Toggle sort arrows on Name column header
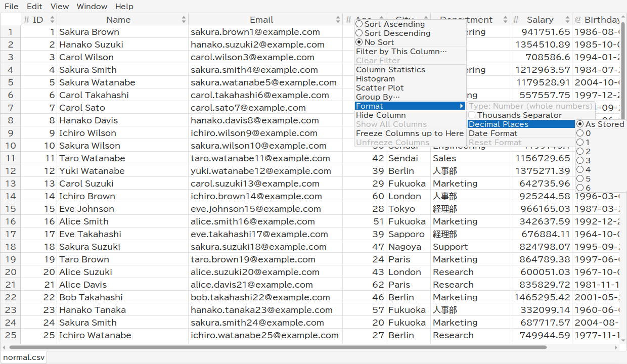Screen dimensions: 627x364 (x=184, y=20)
